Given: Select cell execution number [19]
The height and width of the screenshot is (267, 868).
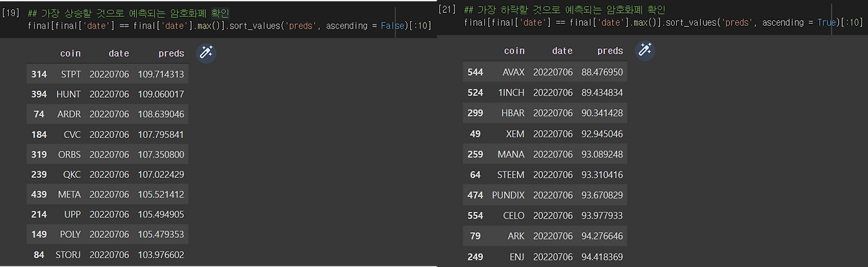Looking at the screenshot, I should (12, 12).
